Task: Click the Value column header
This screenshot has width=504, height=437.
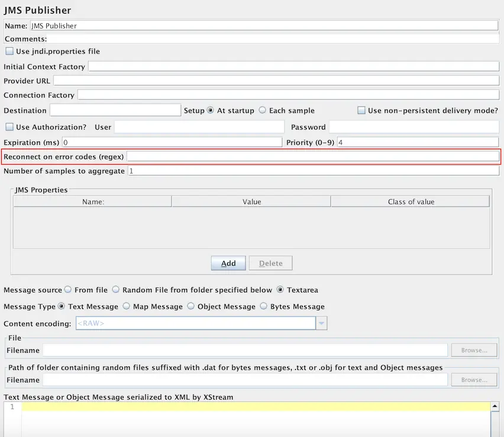Action: pyautogui.click(x=251, y=202)
